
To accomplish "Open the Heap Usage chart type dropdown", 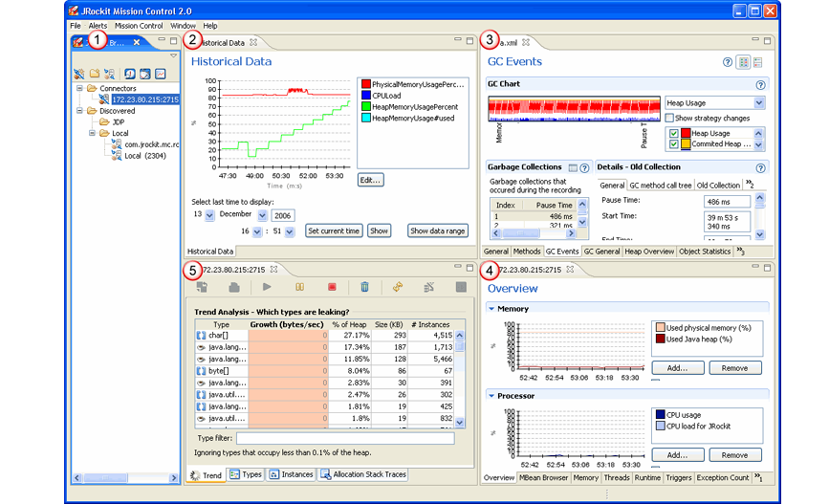I will click(x=758, y=102).
